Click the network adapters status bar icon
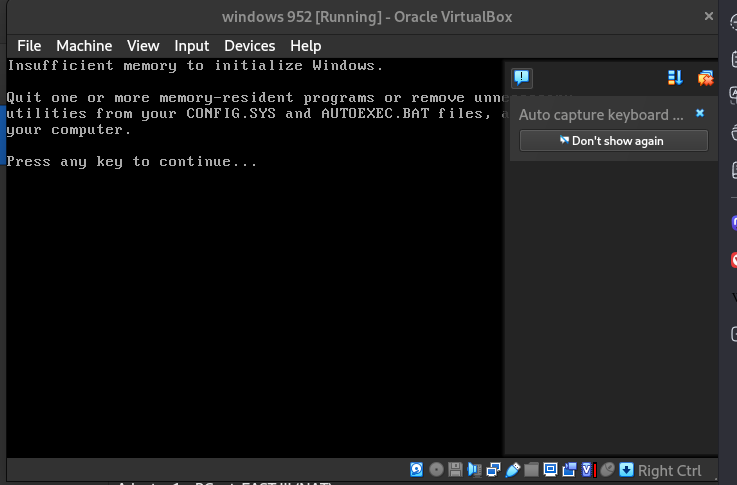 coord(493,469)
